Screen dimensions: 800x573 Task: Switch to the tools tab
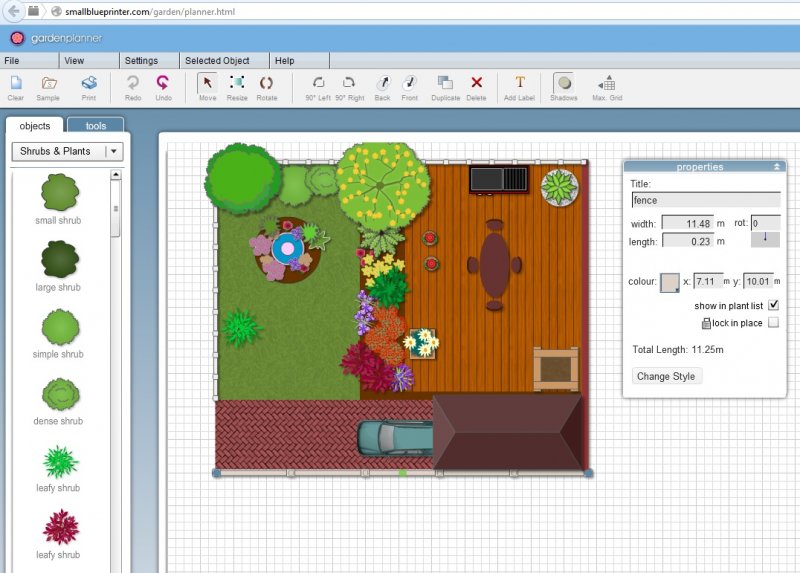(95, 126)
